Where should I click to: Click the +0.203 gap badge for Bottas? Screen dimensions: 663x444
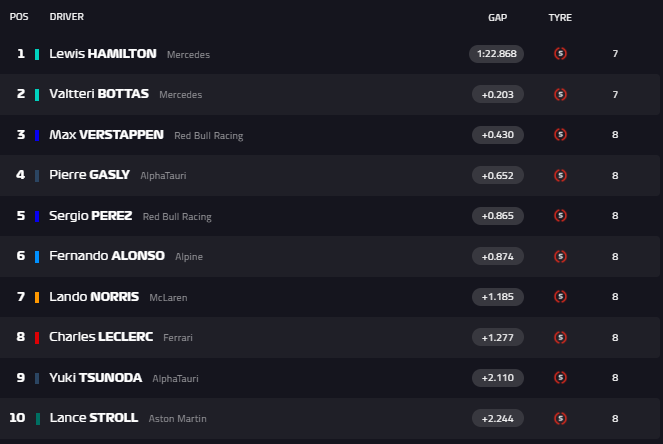[497, 94]
